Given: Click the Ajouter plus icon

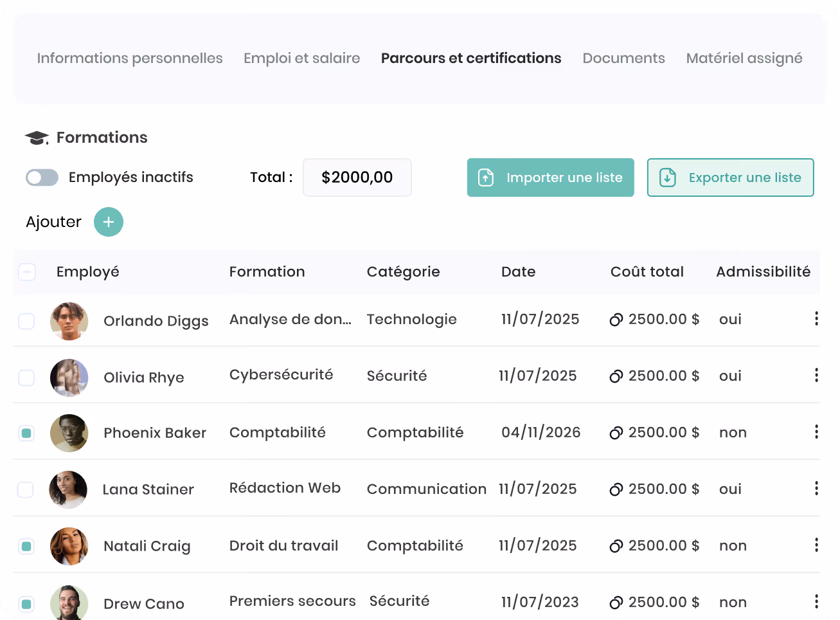Looking at the screenshot, I should tap(109, 222).
